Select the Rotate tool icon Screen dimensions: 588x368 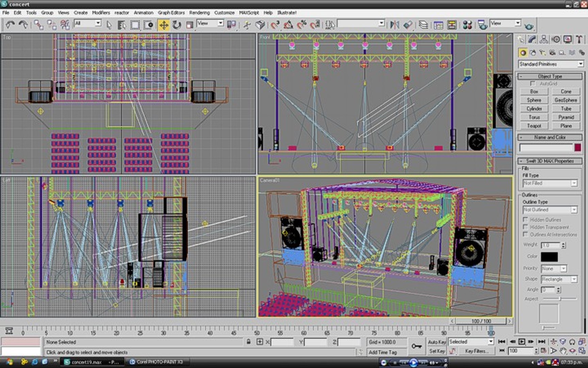[x=177, y=25]
